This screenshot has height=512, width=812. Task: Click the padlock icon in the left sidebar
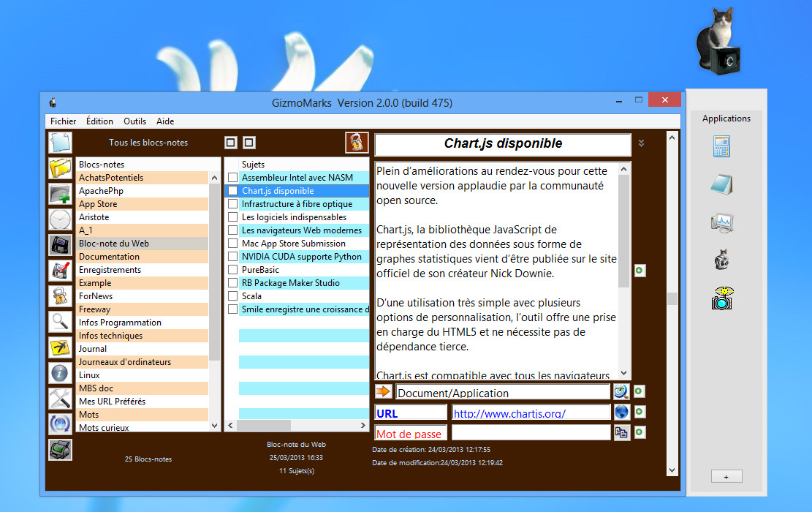click(60, 296)
